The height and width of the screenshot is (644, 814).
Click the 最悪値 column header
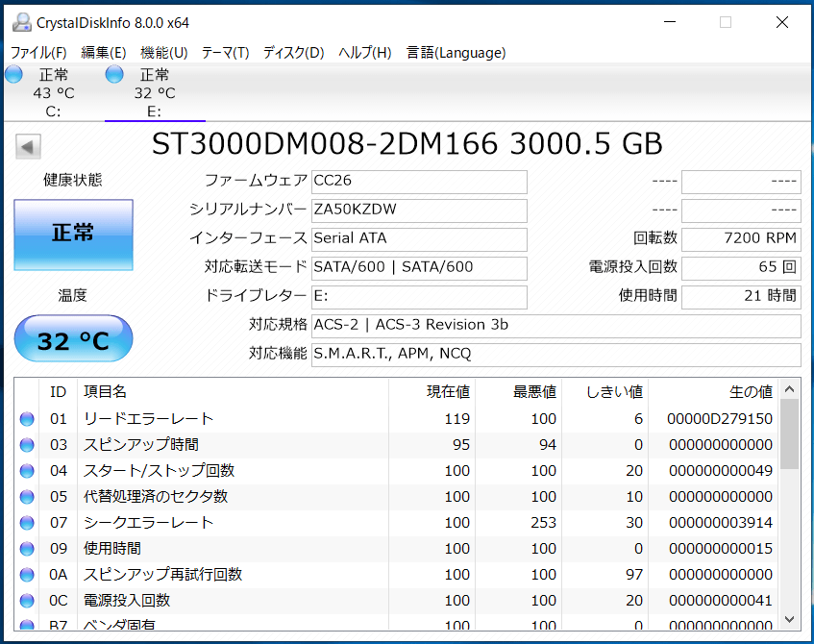pos(518,392)
